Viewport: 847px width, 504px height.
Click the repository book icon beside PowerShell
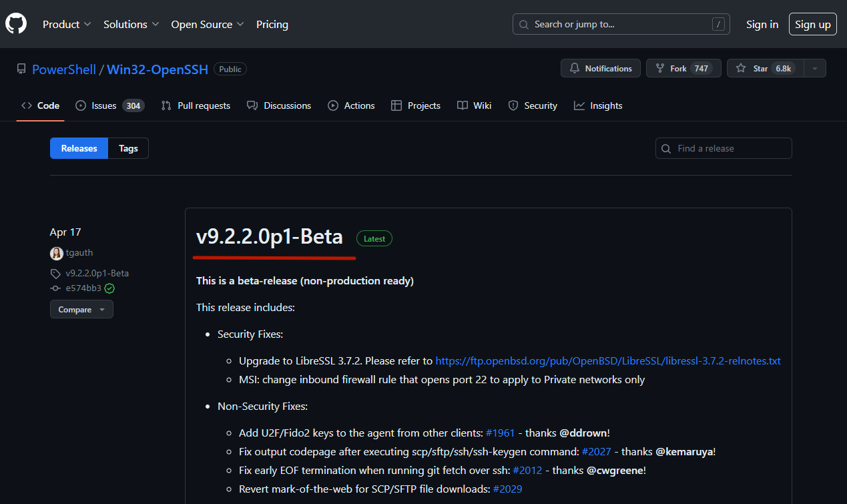tap(21, 69)
